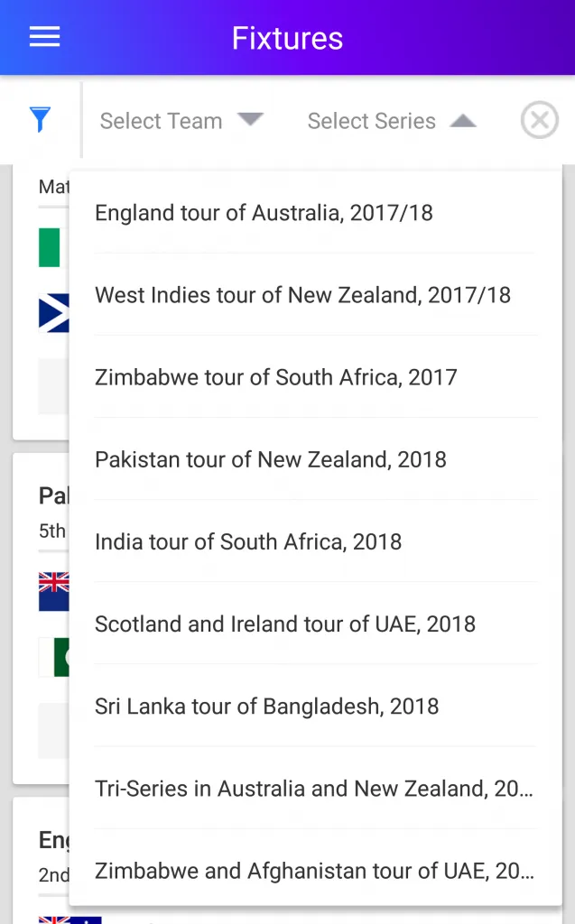
Task: Tap the Fixtures page title
Action: [287, 38]
